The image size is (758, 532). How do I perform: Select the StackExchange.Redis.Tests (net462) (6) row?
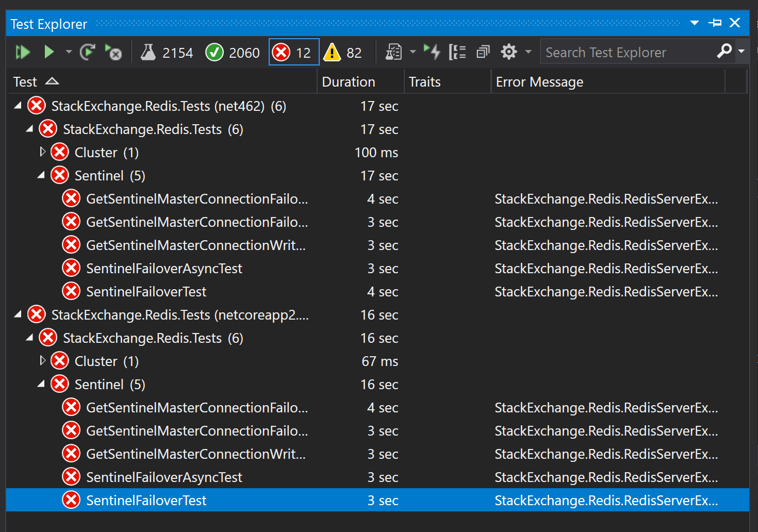[377, 106]
